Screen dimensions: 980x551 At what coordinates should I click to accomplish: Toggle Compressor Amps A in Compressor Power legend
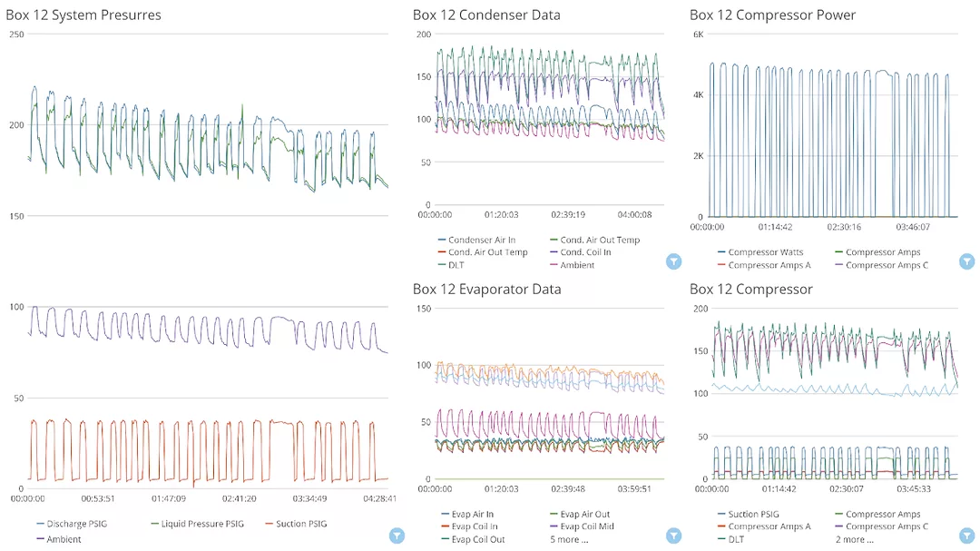point(764,265)
